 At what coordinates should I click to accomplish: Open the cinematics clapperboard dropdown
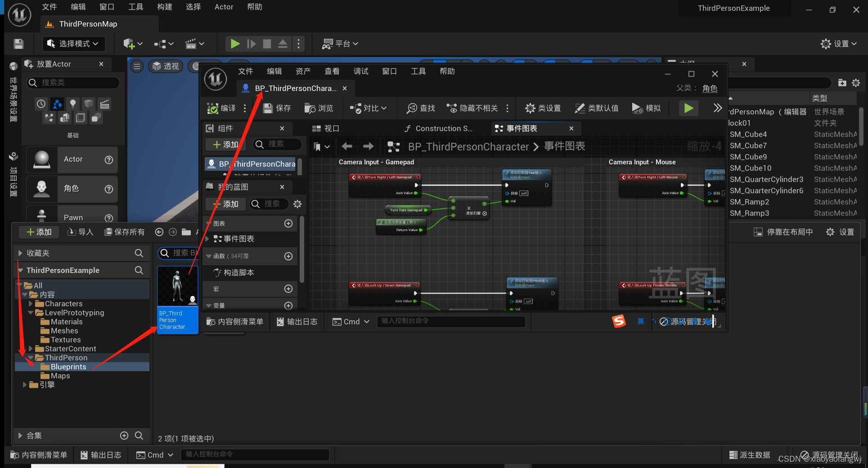pos(195,44)
